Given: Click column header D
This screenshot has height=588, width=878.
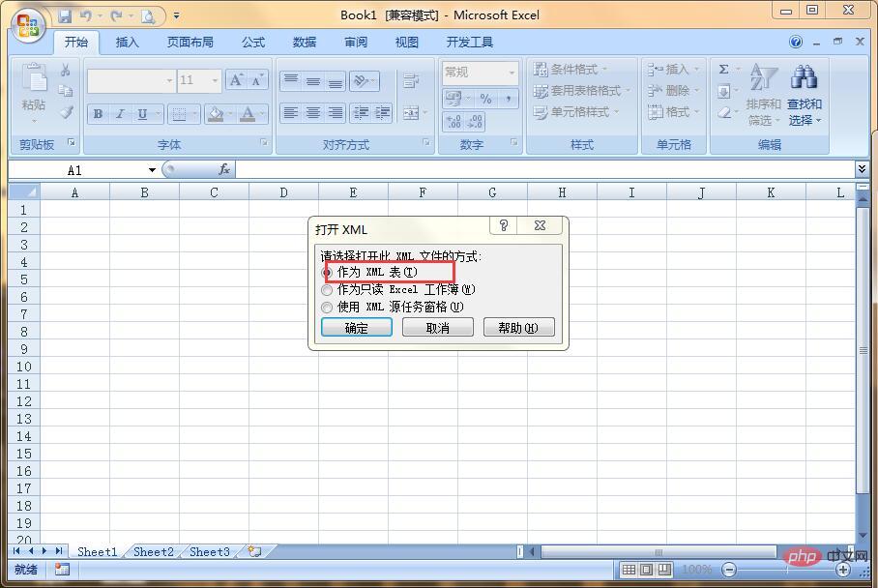Looking at the screenshot, I should coord(283,192).
